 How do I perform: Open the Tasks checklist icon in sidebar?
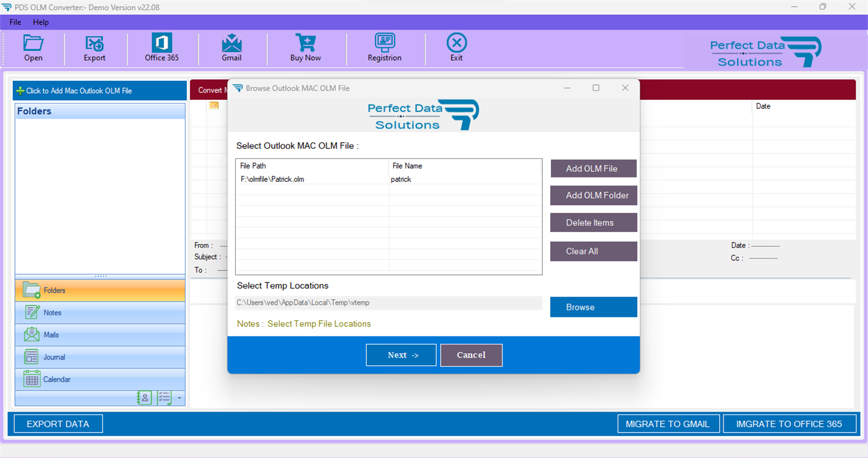click(165, 398)
